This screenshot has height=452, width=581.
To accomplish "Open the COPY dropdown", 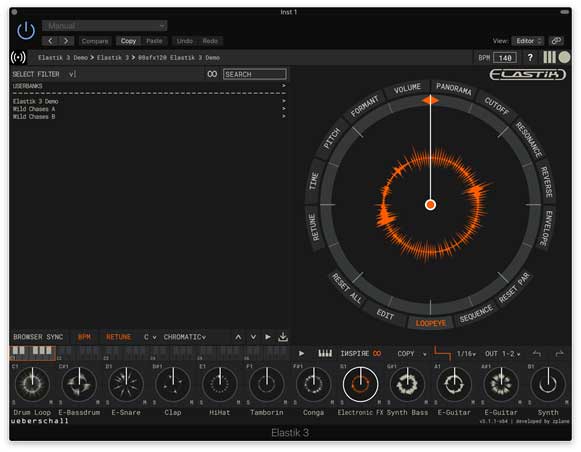I will [411, 353].
